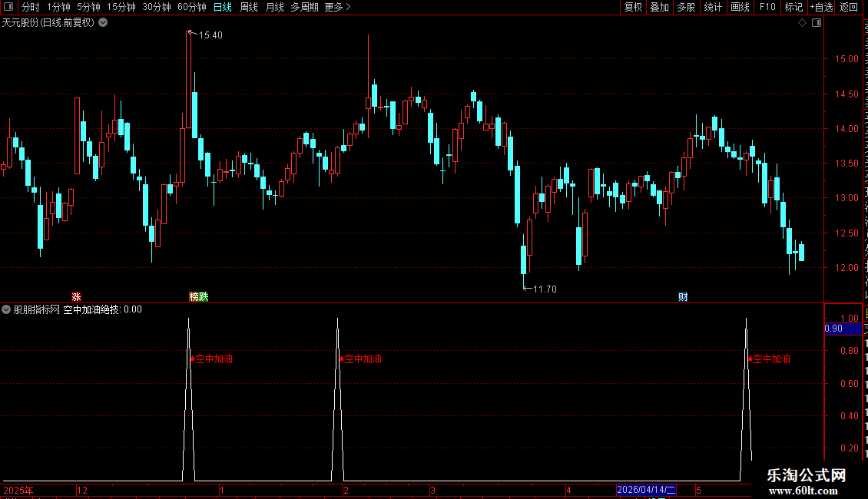
Task: Open the F10 company info
Action: point(767,7)
